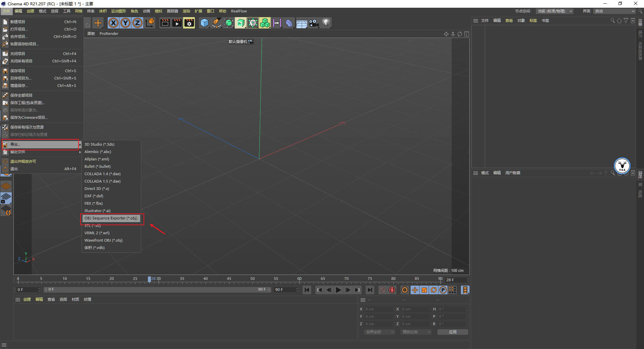Image resolution: width=644 pixels, height=349 pixels.
Task: Toggle Autokeying red button
Action: click(392, 290)
